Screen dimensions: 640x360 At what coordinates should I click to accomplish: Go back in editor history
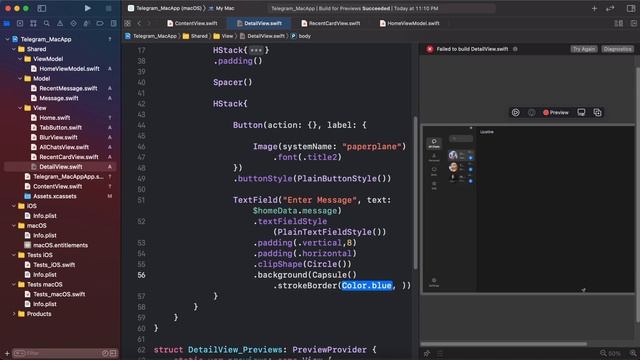coord(139,24)
